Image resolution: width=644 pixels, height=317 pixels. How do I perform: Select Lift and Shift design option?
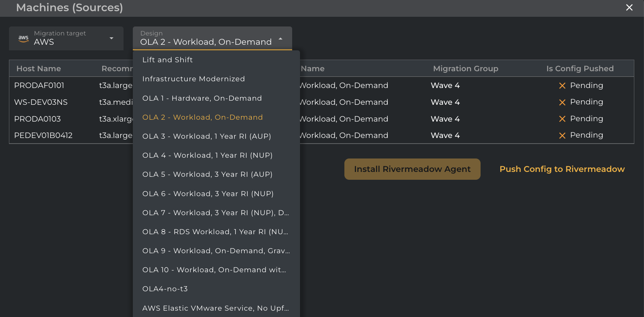pos(168,60)
